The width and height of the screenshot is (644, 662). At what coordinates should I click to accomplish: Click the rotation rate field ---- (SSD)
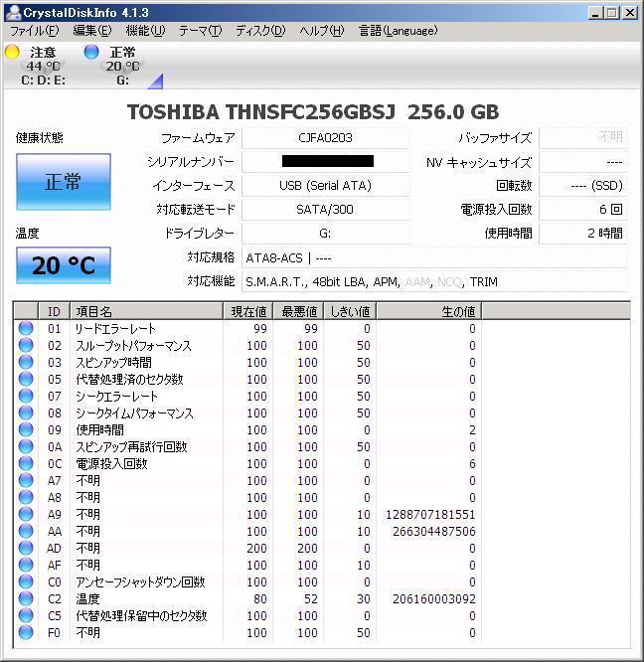[x=583, y=186]
